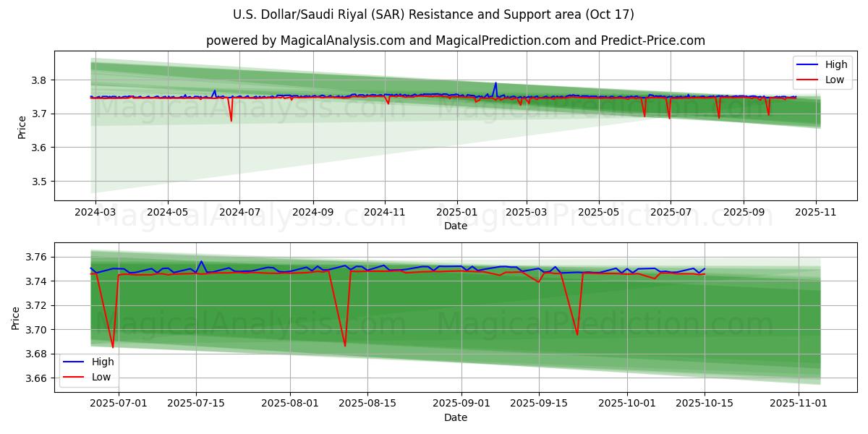Viewport: 868px width, 434px height.
Task: Click the blue High spike peak in February 2025
Action: pyautogui.click(x=495, y=82)
